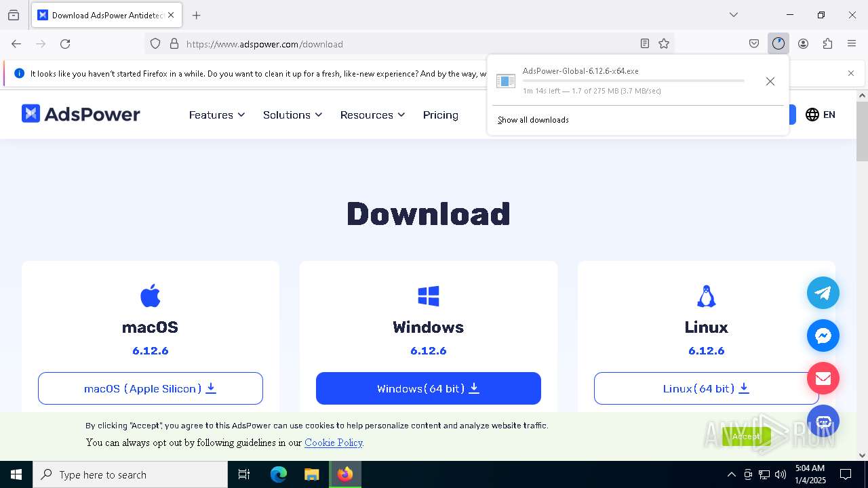Click the tracking protection shield icon
The height and width of the screenshot is (488, 868).
point(155,43)
